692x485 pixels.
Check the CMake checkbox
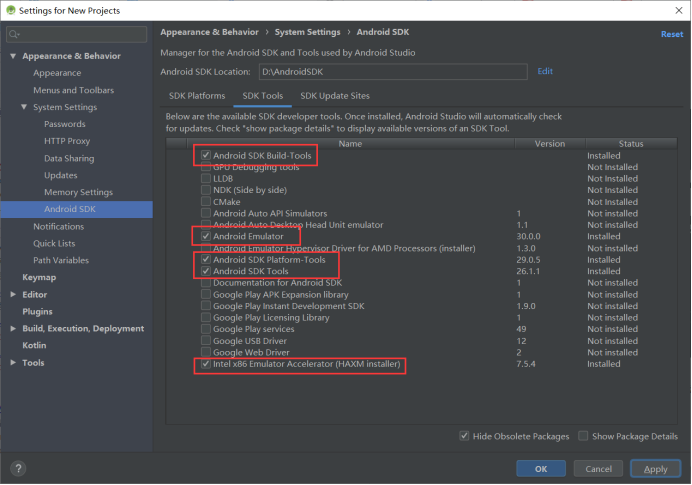[x=206, y=202]
